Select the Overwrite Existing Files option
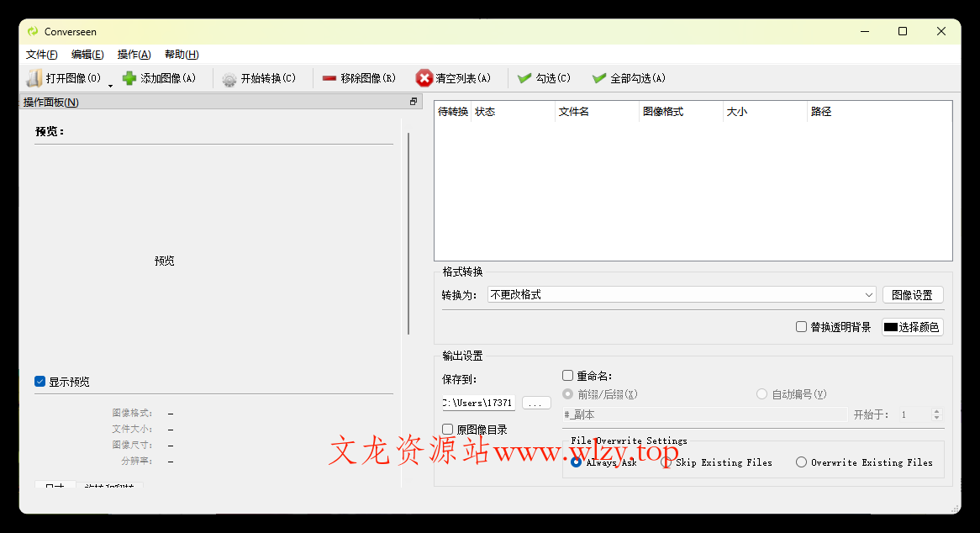Viewport: 980px width, 533px height. tap(801, 462)
